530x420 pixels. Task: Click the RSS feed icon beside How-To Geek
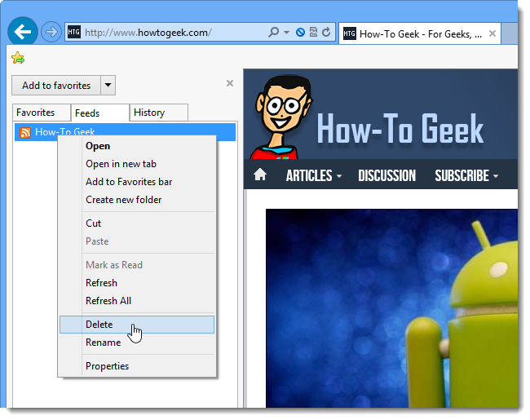(x=25, y=133)
